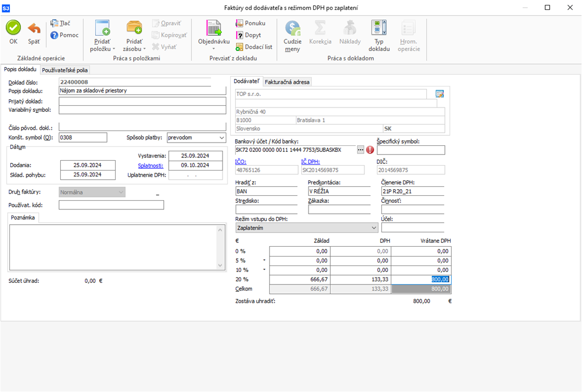The height and width of the screenshot is (392, 582).
Task: Click the IČO link
Action: click(241, 162)
